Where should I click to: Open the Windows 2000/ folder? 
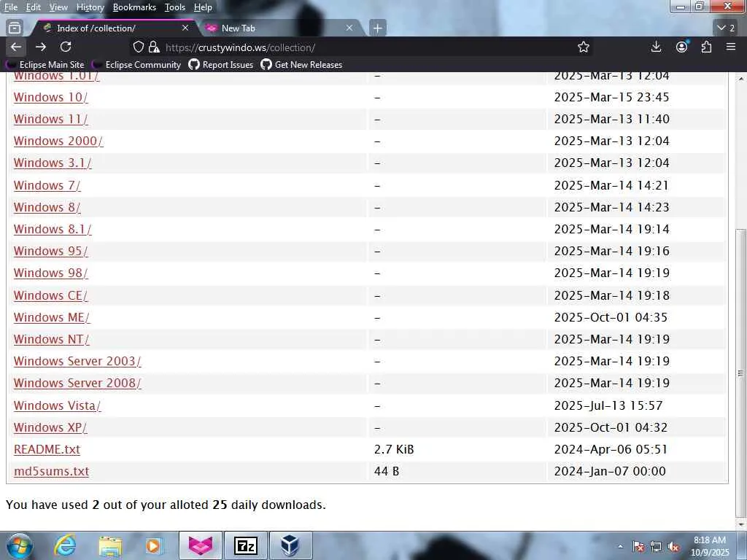58,141
